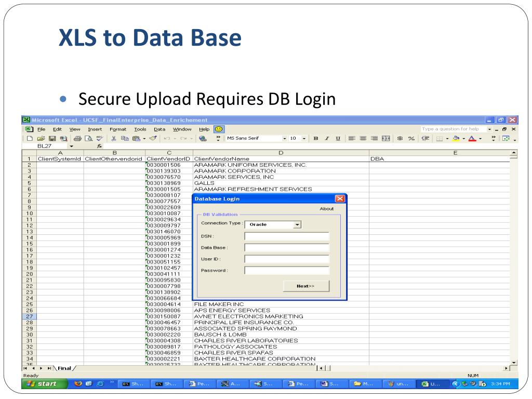Viewport: 532px width, 399px height.
Task: Focus the User ID input field
Action: (287, 259)
